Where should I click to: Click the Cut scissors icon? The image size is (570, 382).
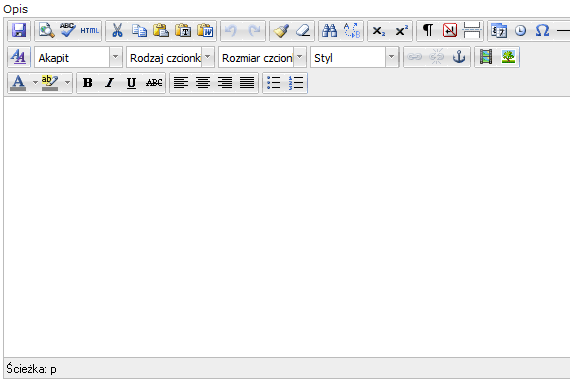tap(117, 31)
